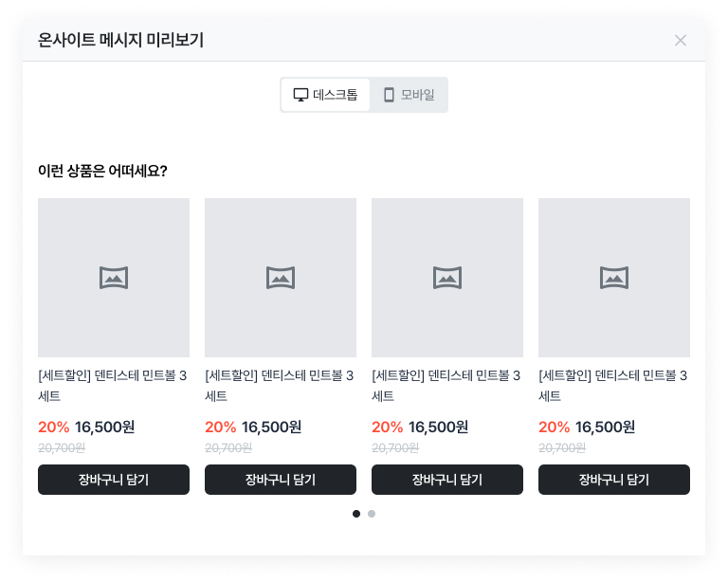Image resolution: width=728 pixels, height=582 pixels.
Task: Open the third product's title text
Action: [446, 385]
